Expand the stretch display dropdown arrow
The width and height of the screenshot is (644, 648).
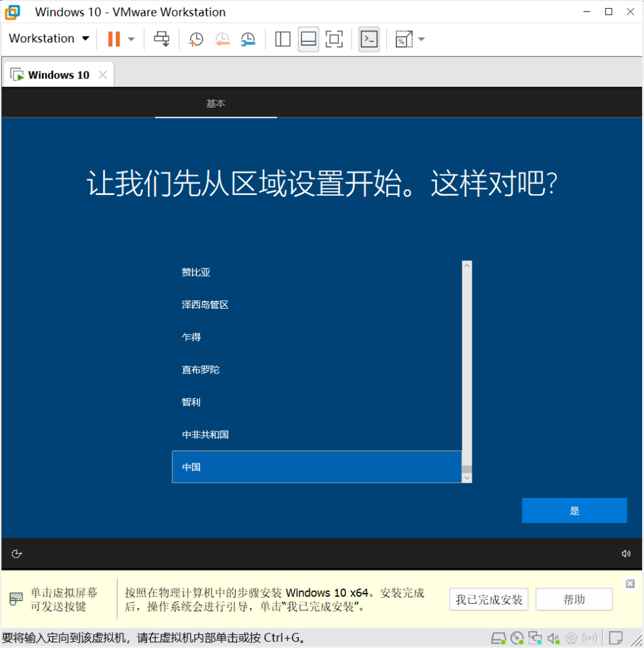click(x=422, y=39)
